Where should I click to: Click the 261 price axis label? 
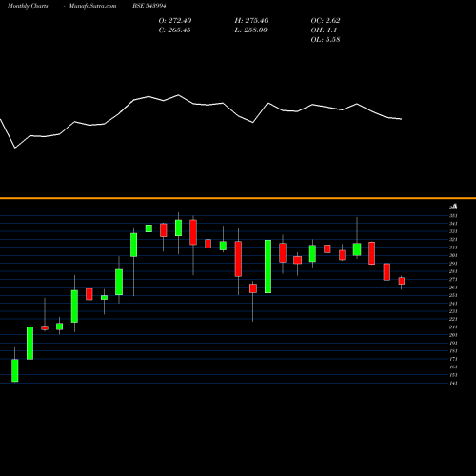[x=453, y=288]
